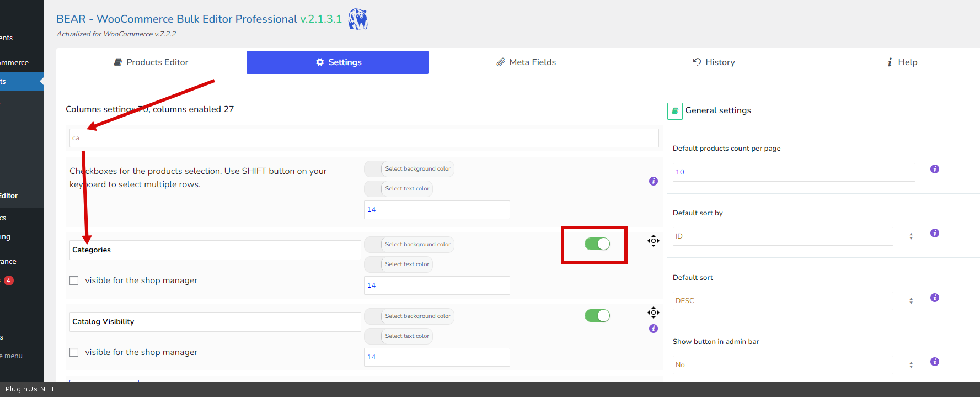The height and width of the screenshot is (397, 980).
Task: Click info icon beside Show button in admin bar
Action: click(x=934, y=362)
